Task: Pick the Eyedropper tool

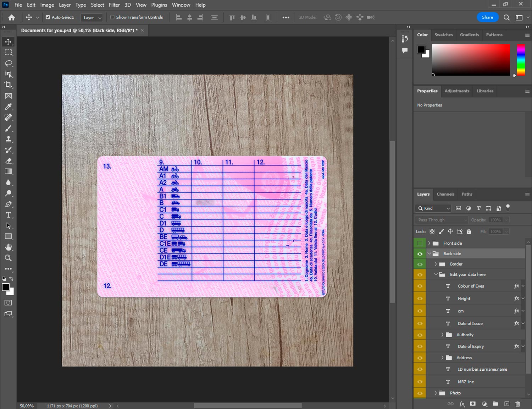Action: point(9,107)
